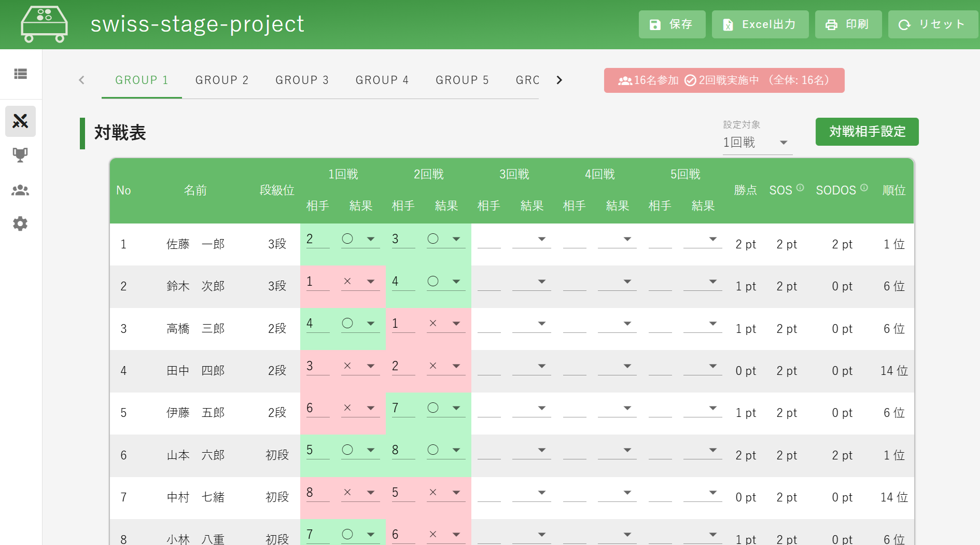Click the SODOS info icon

pyautogui.click(x=864, y=188)
